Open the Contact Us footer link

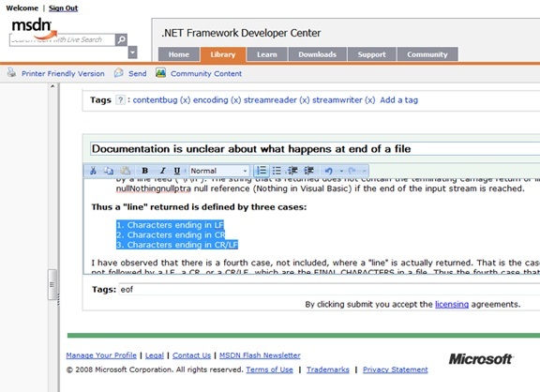point(191,355)
